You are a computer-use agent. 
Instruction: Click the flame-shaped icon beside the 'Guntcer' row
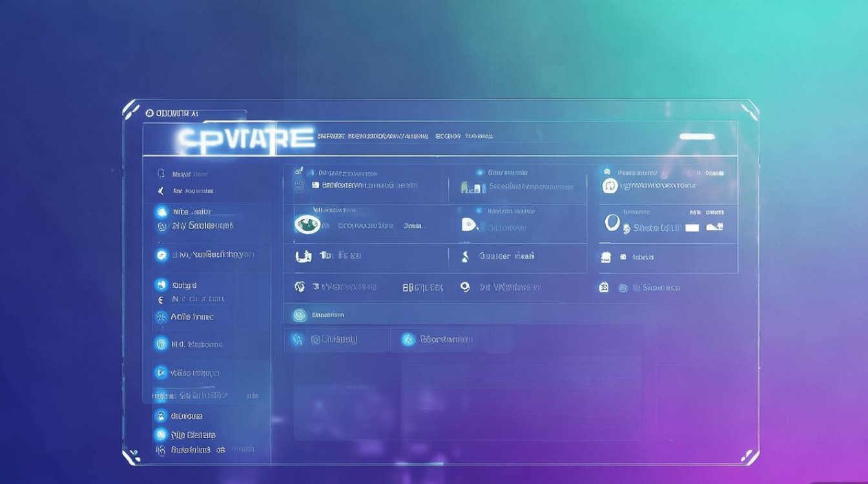pyautogui.click(x=464, y=256)
